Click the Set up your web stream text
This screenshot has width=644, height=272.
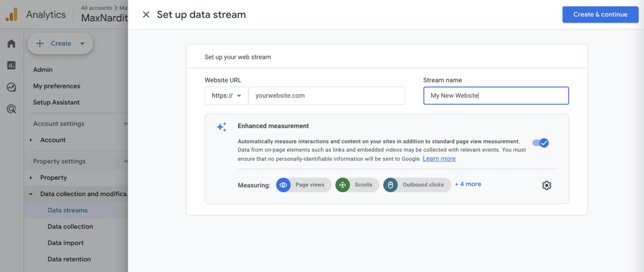pos(238,57)
